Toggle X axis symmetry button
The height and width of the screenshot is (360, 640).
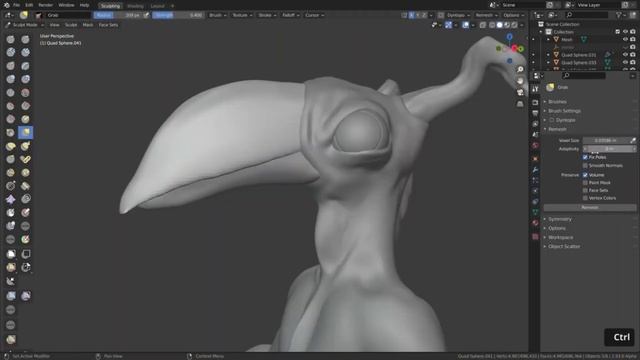click(x=411, y=15)
